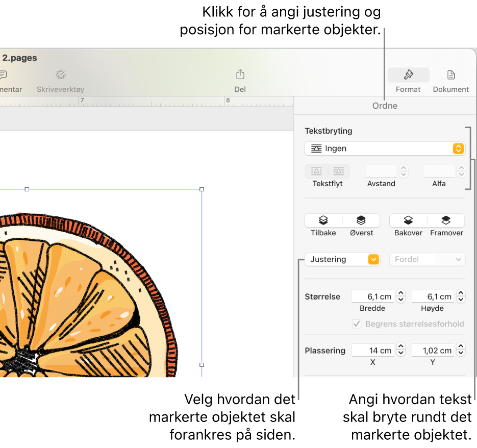Viewport: 477px width, 448px height.
Task: Decrease Høyde with stepper down arrow
Action: point(461,300)
